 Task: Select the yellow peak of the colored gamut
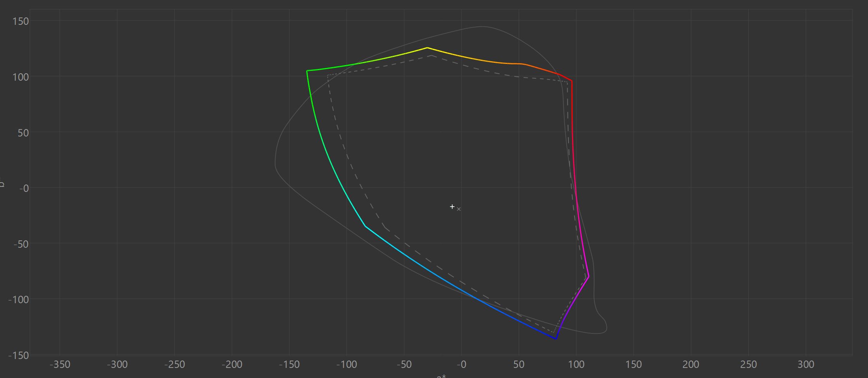(427, 48)
